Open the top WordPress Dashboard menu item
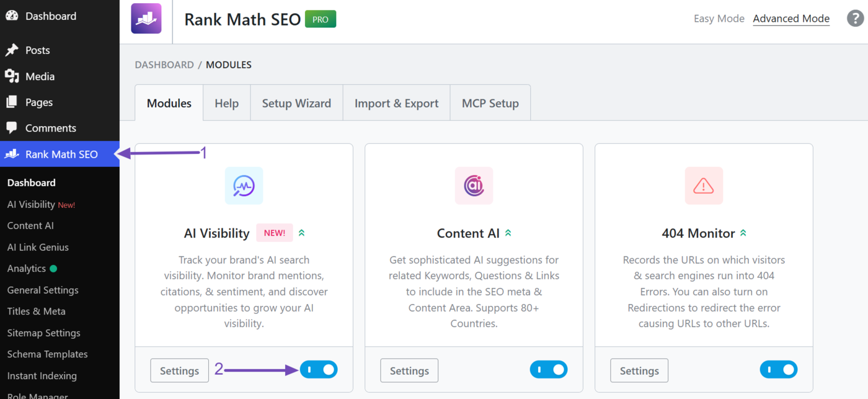The image size is (868, 399). click(60, 16)
